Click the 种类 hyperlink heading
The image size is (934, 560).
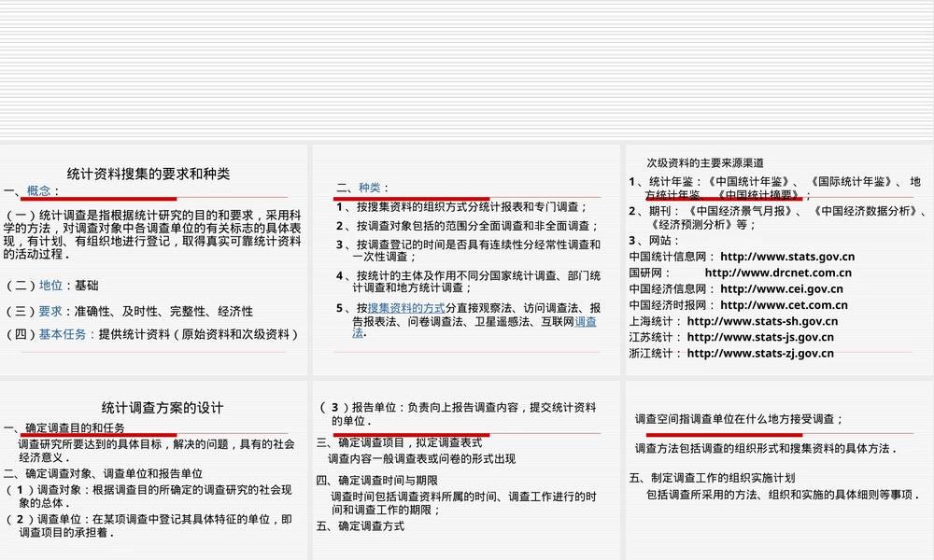pos(369,188)
